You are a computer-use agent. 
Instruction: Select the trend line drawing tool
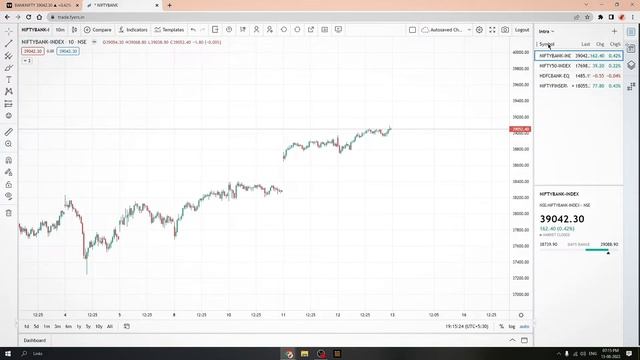[x=9, y=43]
